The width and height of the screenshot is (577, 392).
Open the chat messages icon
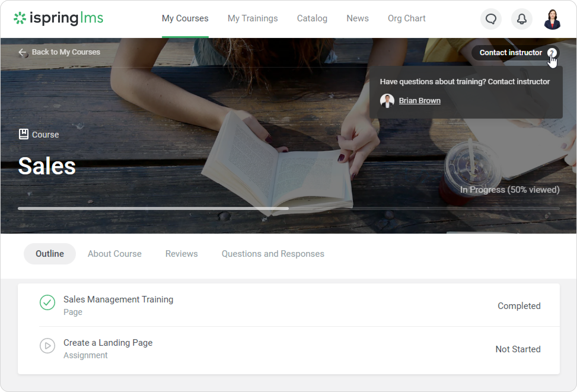(x=491, y=19)
